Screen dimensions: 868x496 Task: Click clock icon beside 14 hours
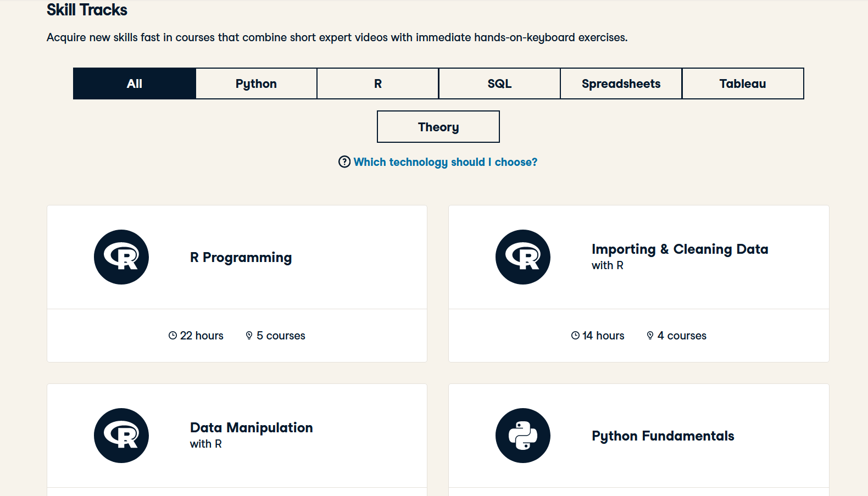pyautogui.click(x=575, y=336)
